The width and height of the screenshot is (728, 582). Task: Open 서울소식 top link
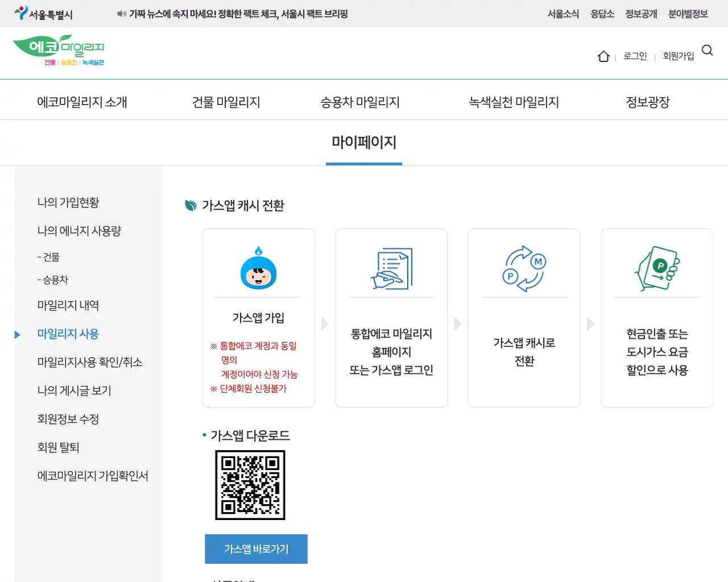(x=563, y=14)
